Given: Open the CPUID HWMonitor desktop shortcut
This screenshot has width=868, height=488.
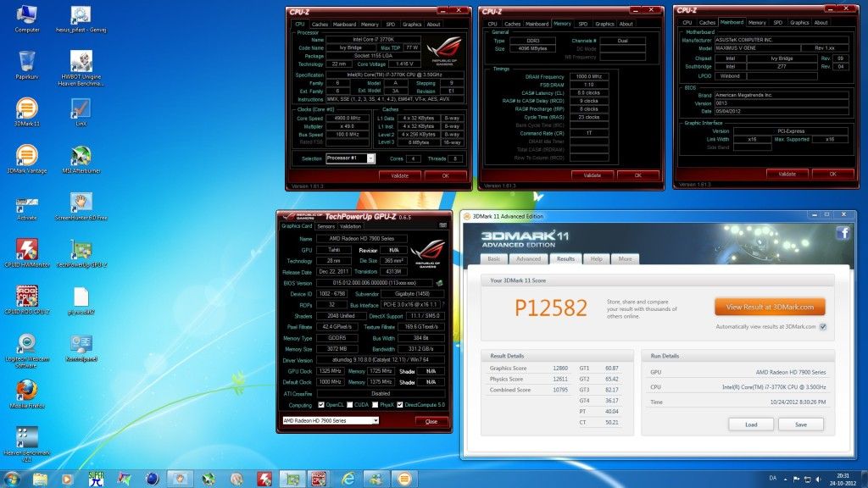Looking at the screenshot, I should 26,253.
